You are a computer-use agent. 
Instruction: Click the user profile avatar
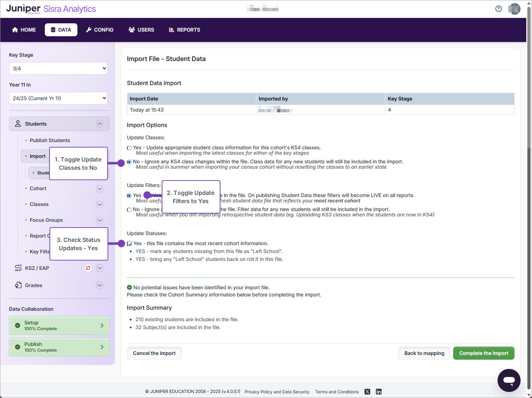[514, 9]
